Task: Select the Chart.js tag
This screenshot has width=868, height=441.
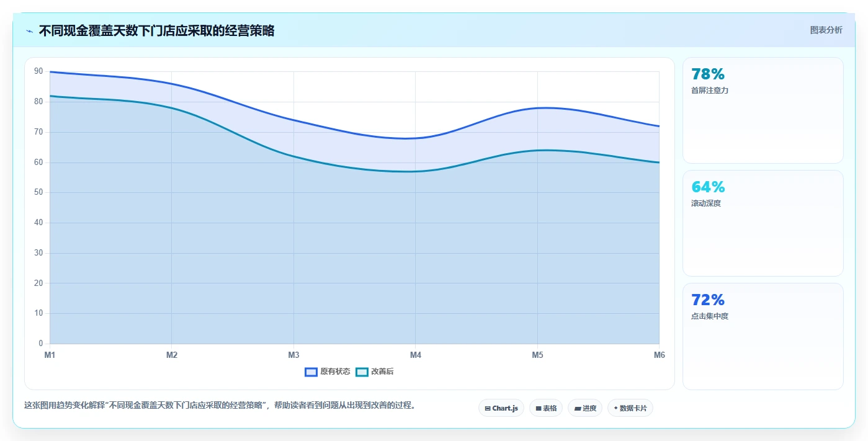Action: click(x=501, y=408)
